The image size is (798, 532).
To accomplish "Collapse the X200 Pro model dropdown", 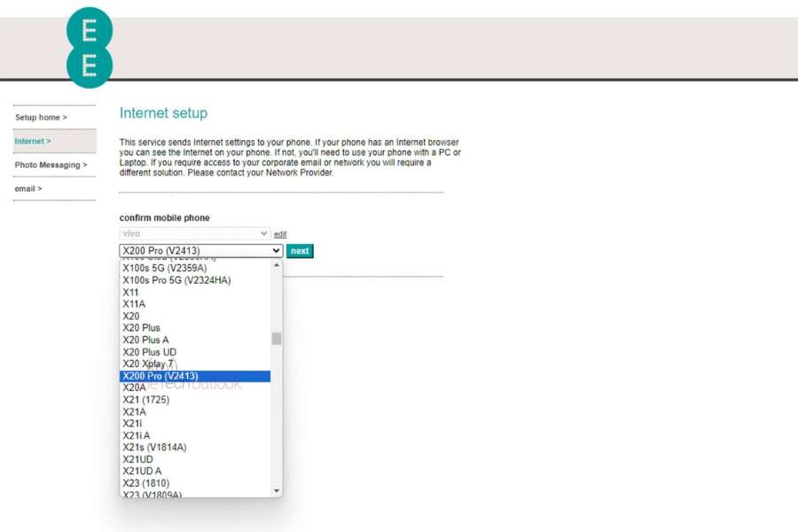I will (200, 251).
